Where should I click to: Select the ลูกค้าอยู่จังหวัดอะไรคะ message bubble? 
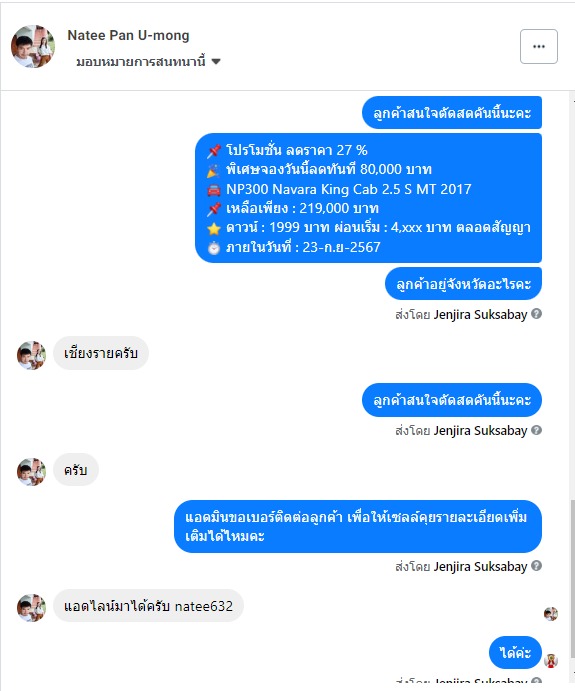(463, 283)
